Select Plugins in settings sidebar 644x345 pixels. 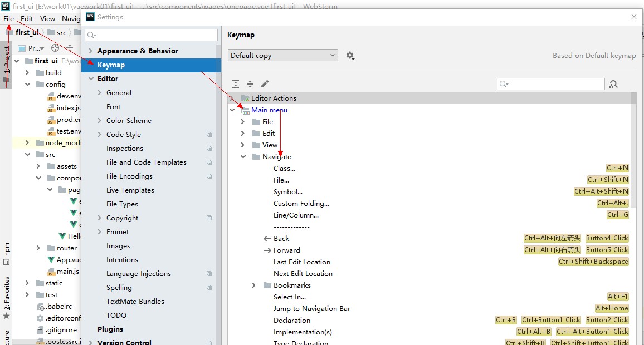click(x=110, y=329)
